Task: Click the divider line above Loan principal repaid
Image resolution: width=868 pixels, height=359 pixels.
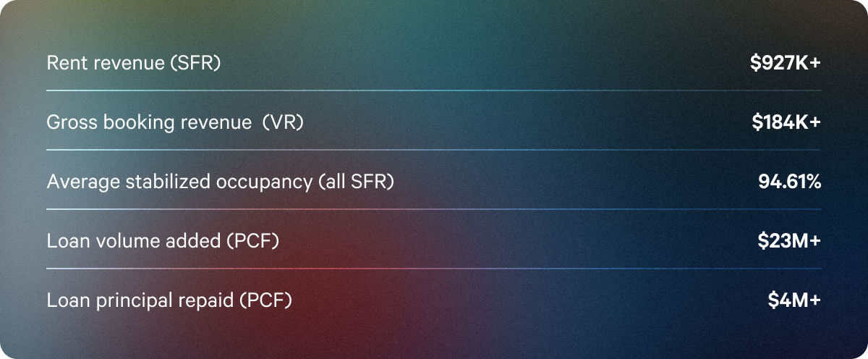Action: point(434,269)
